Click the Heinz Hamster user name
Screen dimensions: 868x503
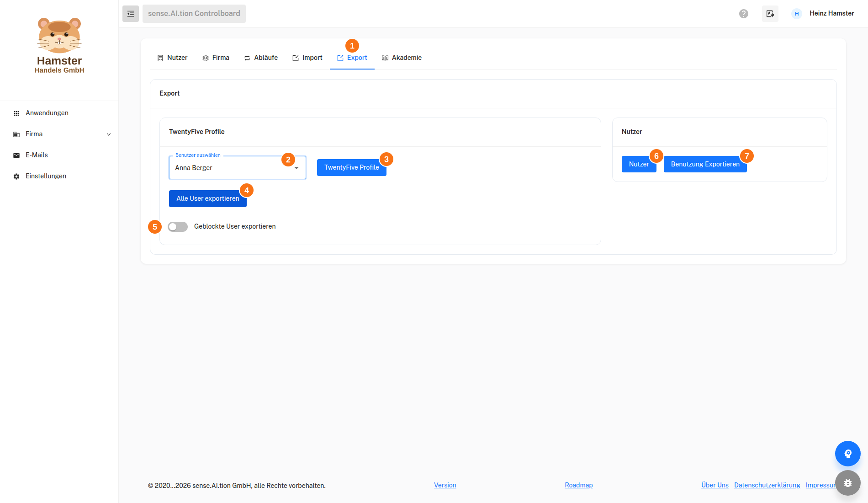pyautogui.click(x=832, y=13)
